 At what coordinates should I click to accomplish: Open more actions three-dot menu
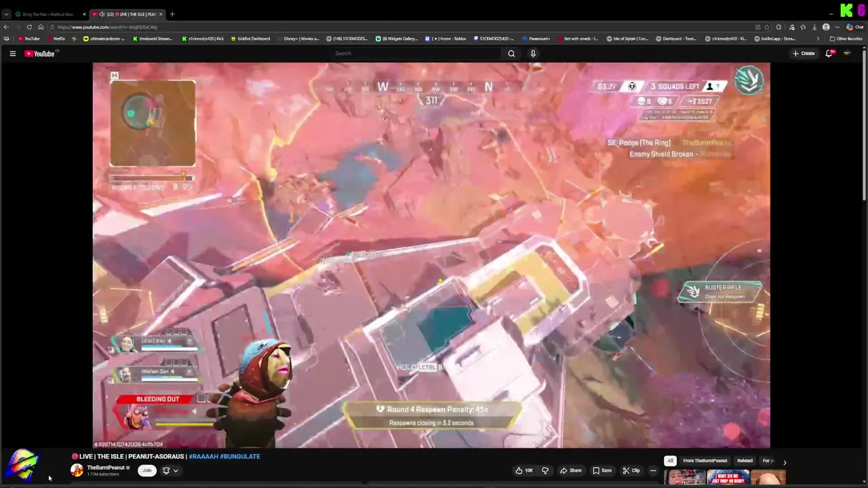(x=653, y=470)
